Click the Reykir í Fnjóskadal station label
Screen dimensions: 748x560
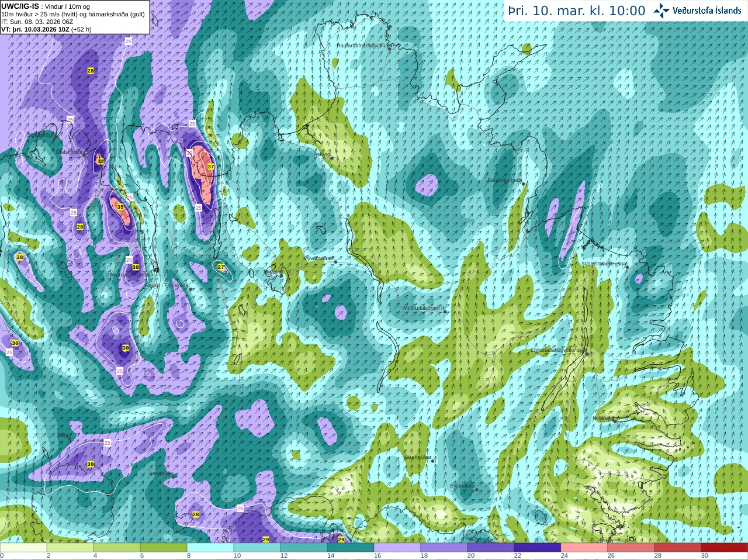pos(168,285)
